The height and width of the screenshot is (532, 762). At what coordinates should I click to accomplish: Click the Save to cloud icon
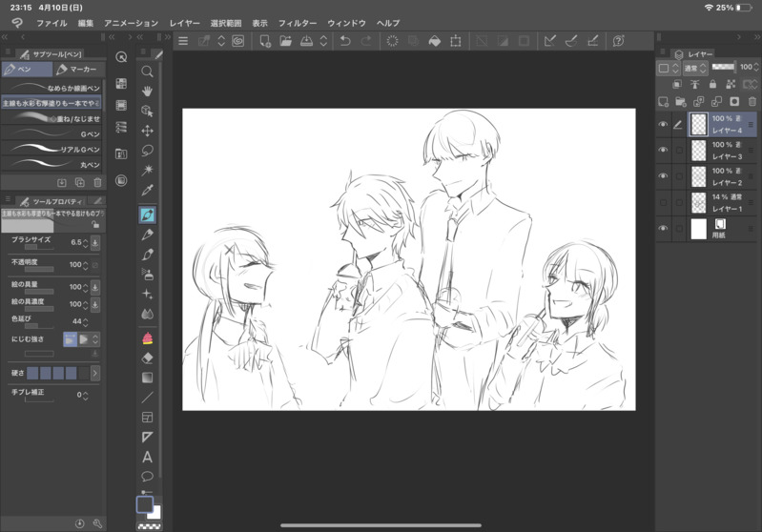pyautogui.click(x=306, y=41)
